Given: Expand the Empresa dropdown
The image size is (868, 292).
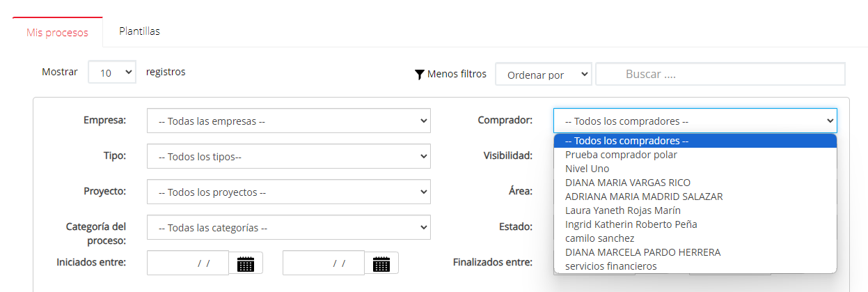Looking at the screenshot, I should [x=288, y=121].
